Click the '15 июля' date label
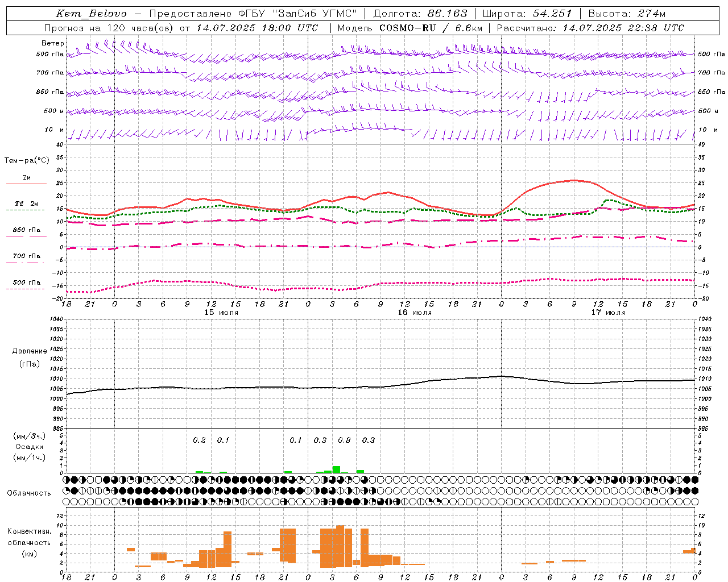Screen dimensions: 728x582 pos(221,313)
